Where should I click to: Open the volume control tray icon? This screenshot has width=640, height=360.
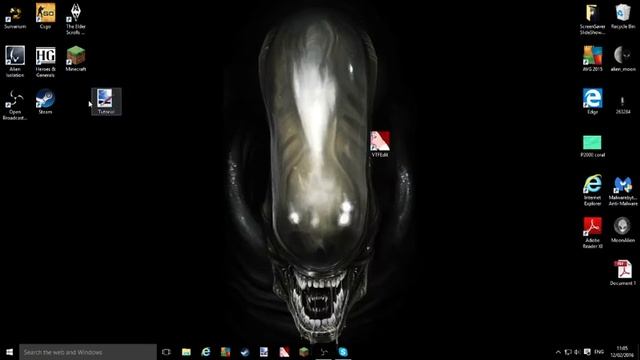click(577, 352)
